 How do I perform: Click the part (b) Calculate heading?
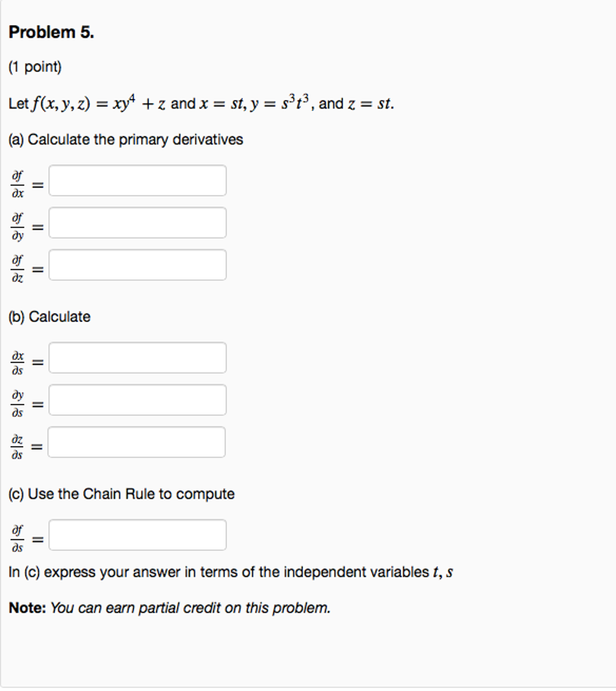(50, 316)
